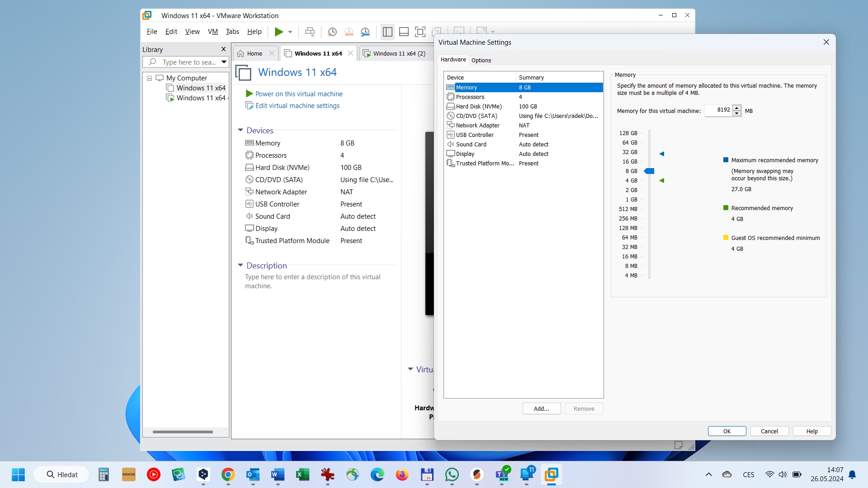Select Hard Disk (NVMe) in hardware list

(x=524, y=106)
